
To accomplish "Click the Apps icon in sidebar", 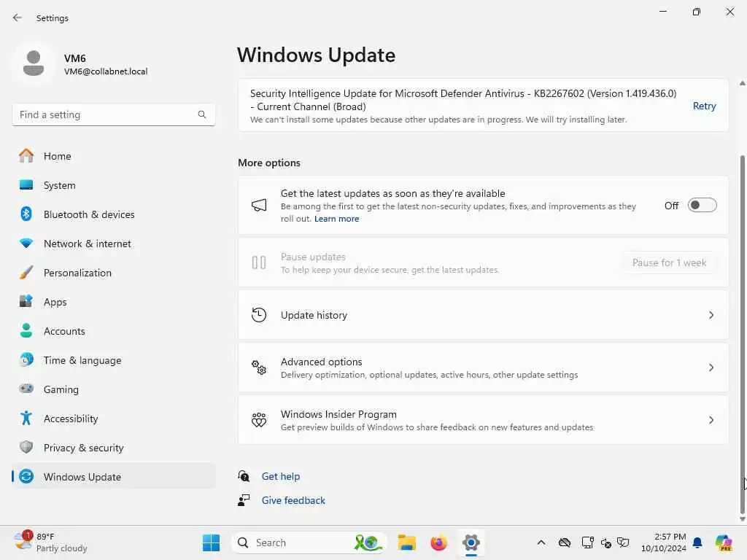I will (x=26, y=301).
